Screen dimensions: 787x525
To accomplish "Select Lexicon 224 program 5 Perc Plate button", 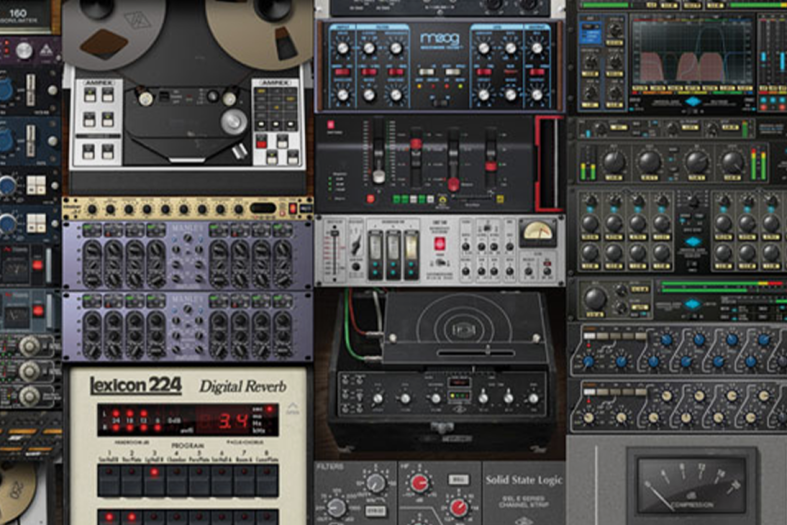I will [x=199, y=481].
